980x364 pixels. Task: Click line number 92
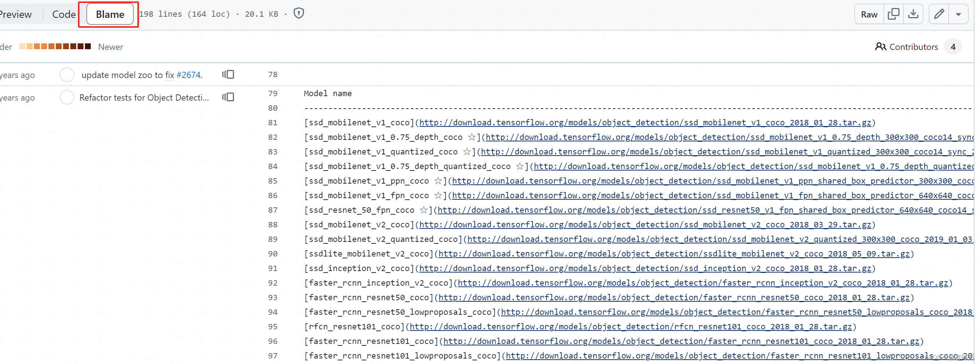coord(273,283)
